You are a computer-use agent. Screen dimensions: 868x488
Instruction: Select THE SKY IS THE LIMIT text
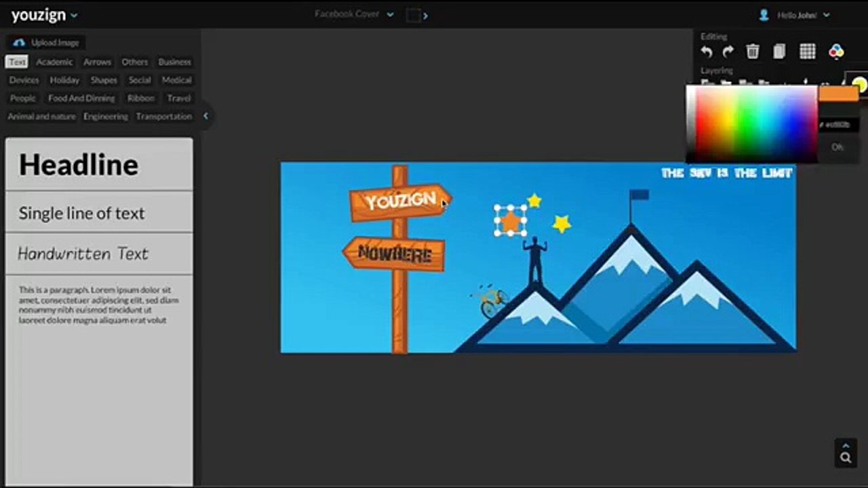pos(727,173)
